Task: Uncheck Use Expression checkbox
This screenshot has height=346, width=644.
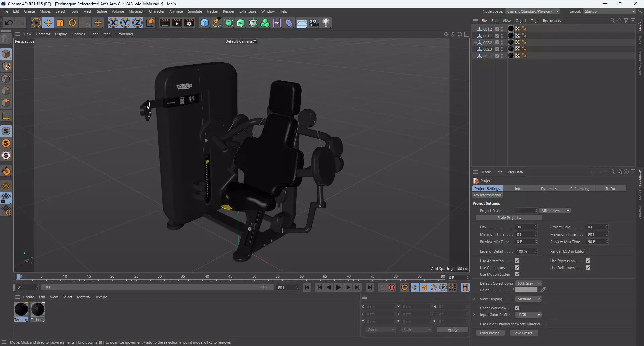Action: 588,261
